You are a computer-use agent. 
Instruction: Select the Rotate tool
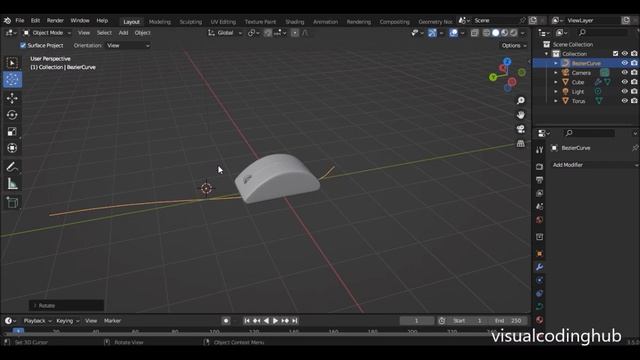(12, 115)
